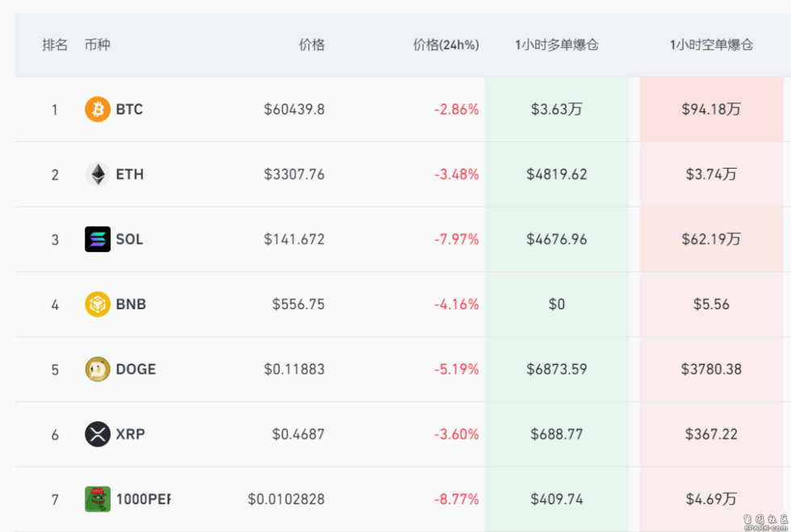Image resolution: width=791 pixels, height=532 pixels.
Task: Sort by 币种 column header
Action: [x=97, y=45]
